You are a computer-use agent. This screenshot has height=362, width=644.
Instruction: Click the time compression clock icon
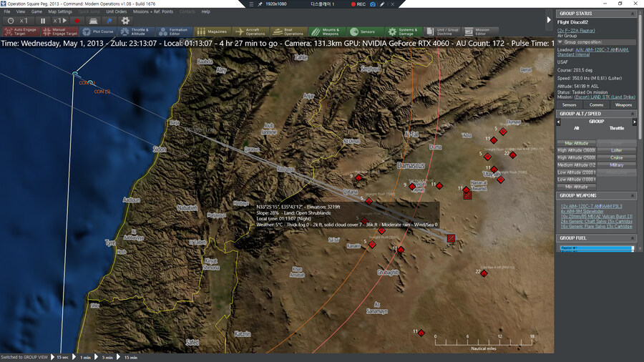11,21
